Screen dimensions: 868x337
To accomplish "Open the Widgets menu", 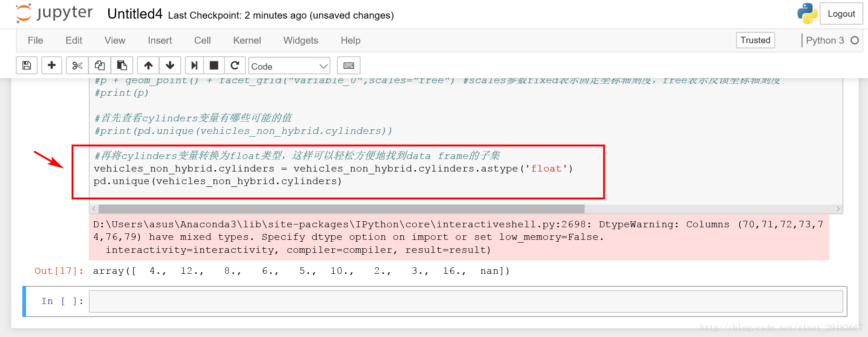I will point(301,40).
